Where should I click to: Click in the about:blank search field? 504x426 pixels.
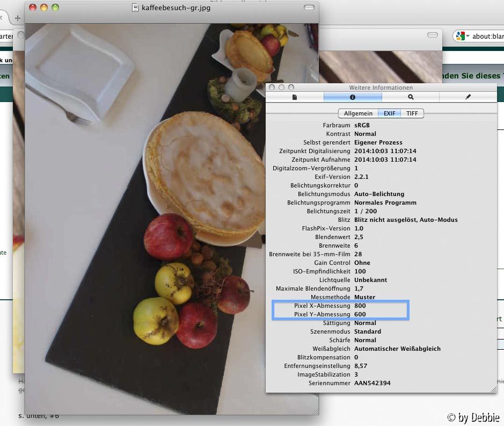[487, 37]
